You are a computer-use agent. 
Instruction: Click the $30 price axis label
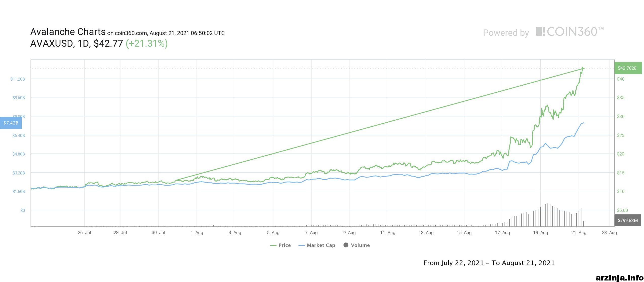[621, 117]
